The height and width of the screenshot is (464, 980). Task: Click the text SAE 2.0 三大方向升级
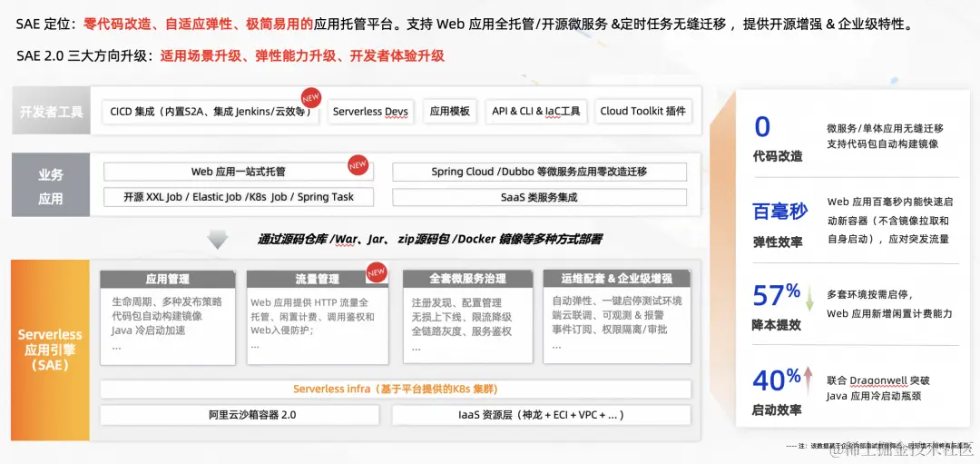tap(84, 55)
